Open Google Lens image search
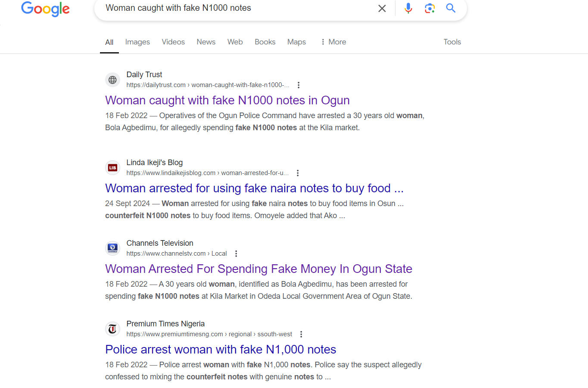 (x=429, y=8)
